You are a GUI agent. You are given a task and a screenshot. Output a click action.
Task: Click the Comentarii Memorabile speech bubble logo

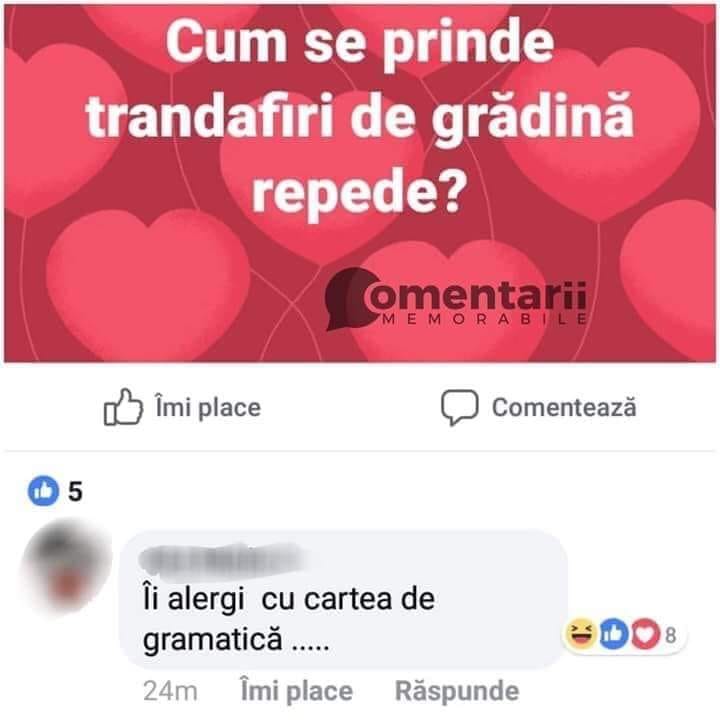tap(351, 299)
